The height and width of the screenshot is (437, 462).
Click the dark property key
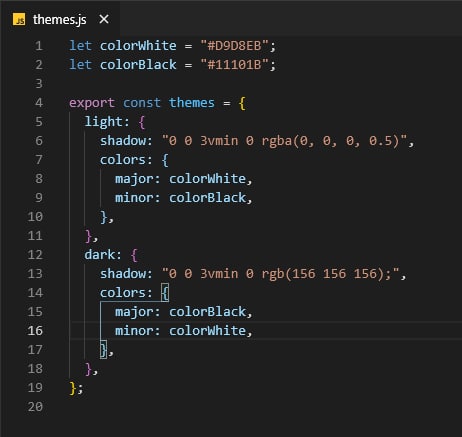(100, 255)
